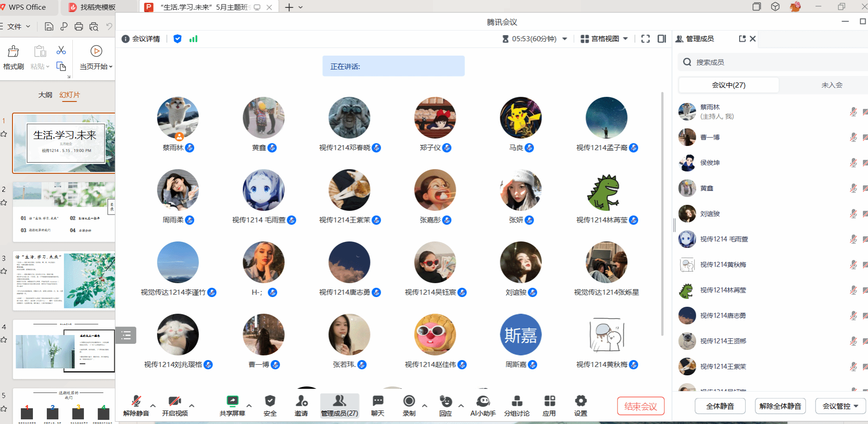Click the 搜索成员 search members field
The height and width of the screenshot is (424, 868).
(770, 62)
